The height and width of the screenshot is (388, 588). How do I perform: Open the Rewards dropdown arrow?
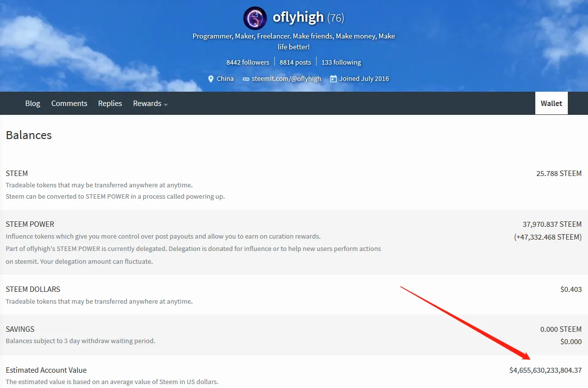click(166, 105)
